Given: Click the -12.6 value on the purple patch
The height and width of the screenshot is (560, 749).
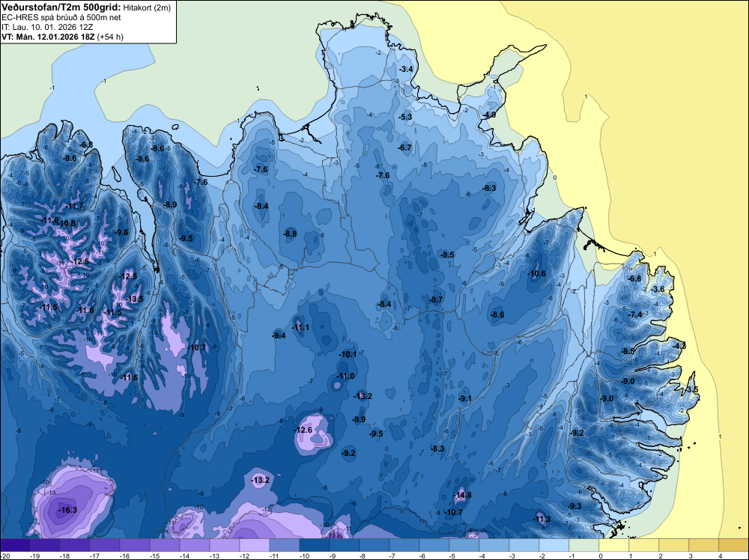Looking at the screenshot, I should click(x=303, y=430).
